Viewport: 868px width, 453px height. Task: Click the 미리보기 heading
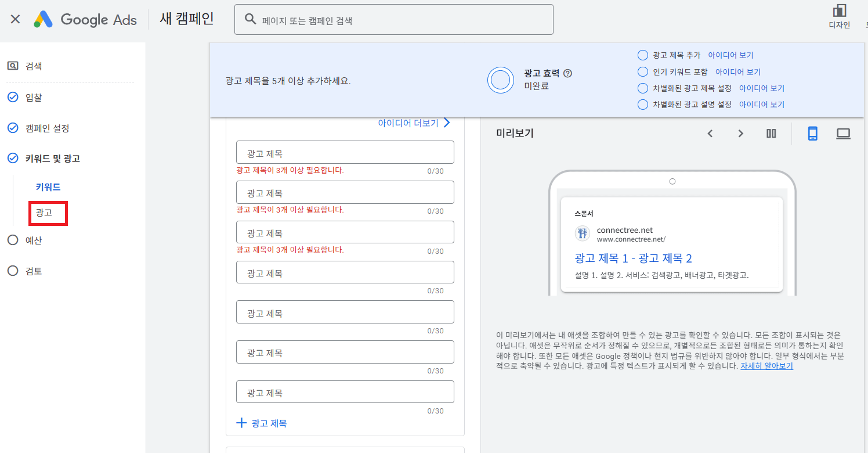tap(515, 133)
